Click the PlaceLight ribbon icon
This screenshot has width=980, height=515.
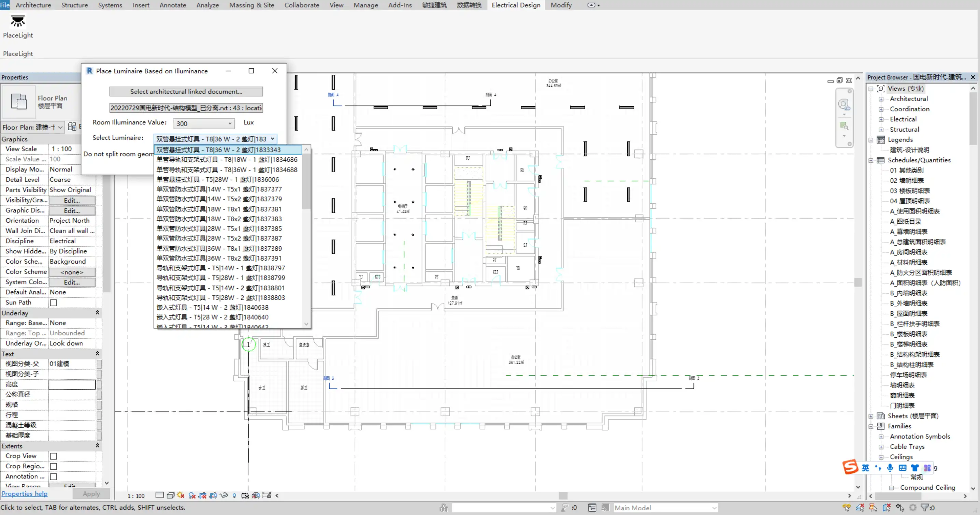(17, 21)
